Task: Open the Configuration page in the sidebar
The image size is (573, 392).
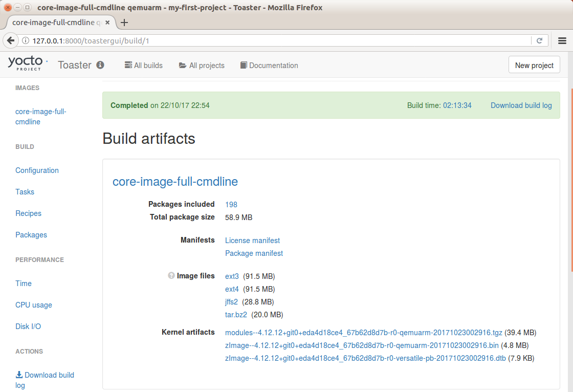Action: click(37, 170)
